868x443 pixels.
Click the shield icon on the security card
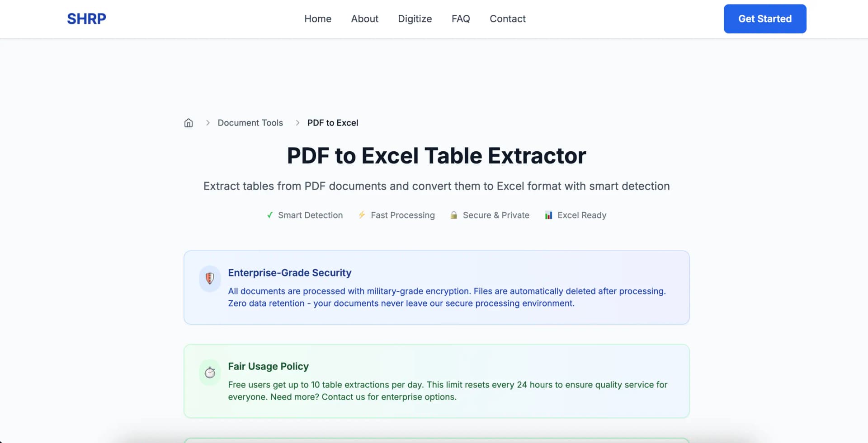click(x=209, y=279)
